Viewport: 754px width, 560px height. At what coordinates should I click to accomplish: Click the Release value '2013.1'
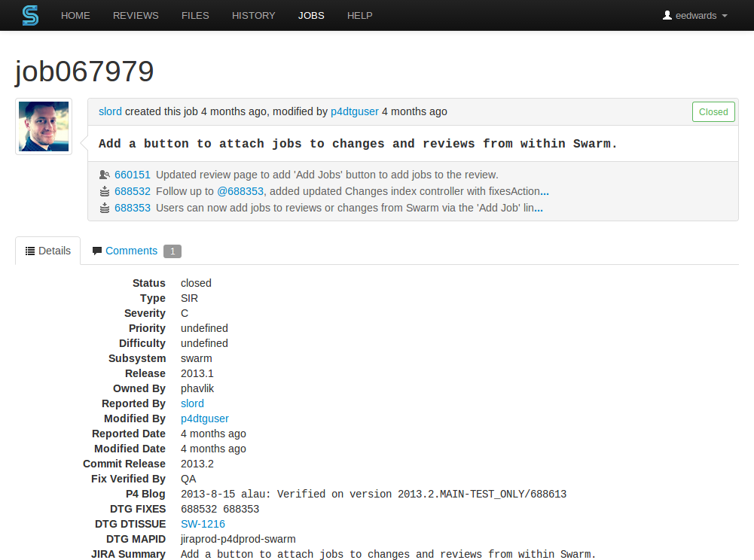(x=197, y=373)
